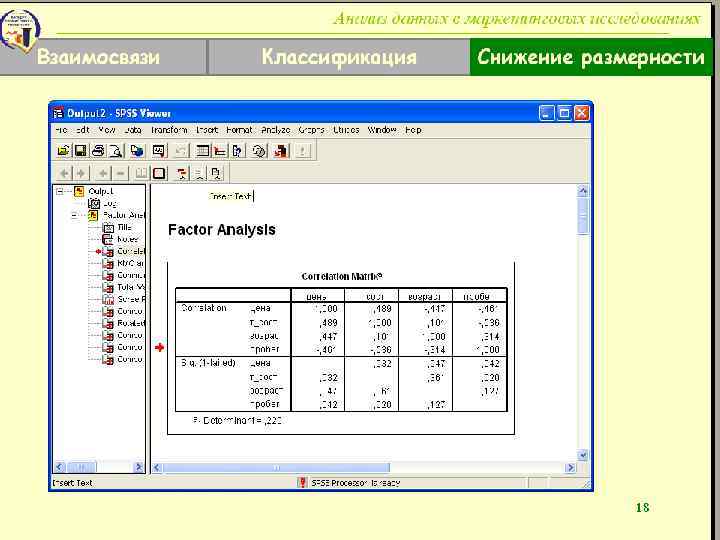The height and width of the screenshot is (540, 720).
Task: Click the greyed Undo toolbar icon
Action: coord(180,151)
